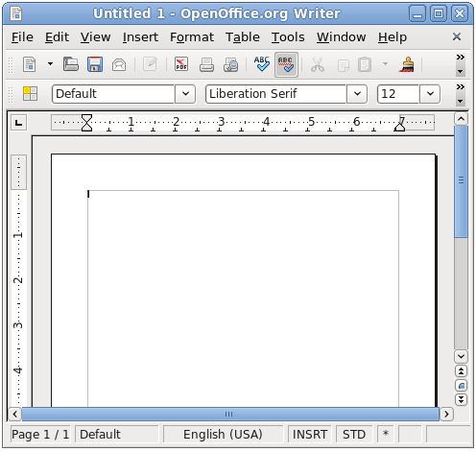This screenshot has width=476, height=452.
Task: Open the Standard toolbar options arrow
Action: [461, 71]
